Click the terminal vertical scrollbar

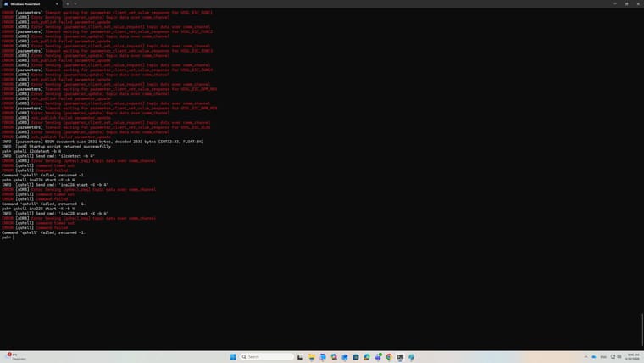coord(641,170)
